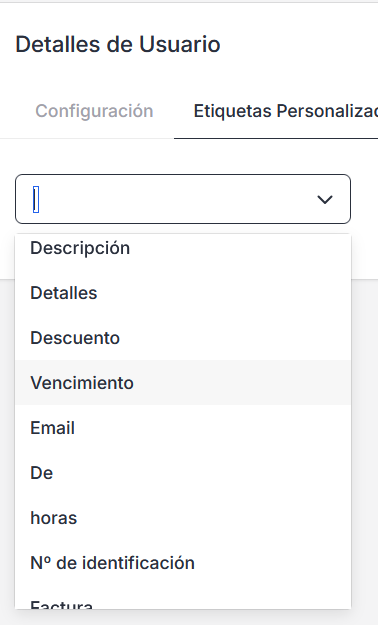Click the white panel space right of combo box

pyautogui.click(x=365, y=199)
